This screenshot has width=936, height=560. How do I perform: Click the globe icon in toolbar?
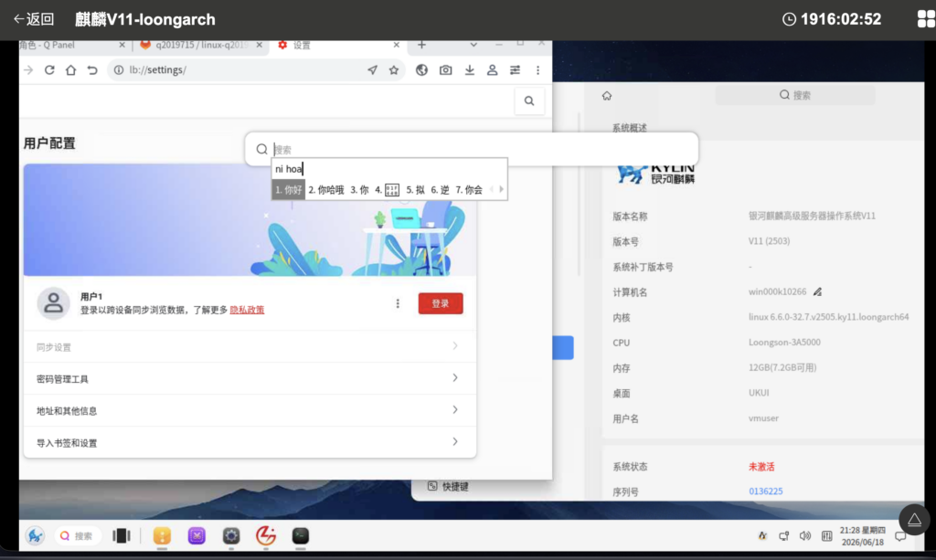click(421, 69)
